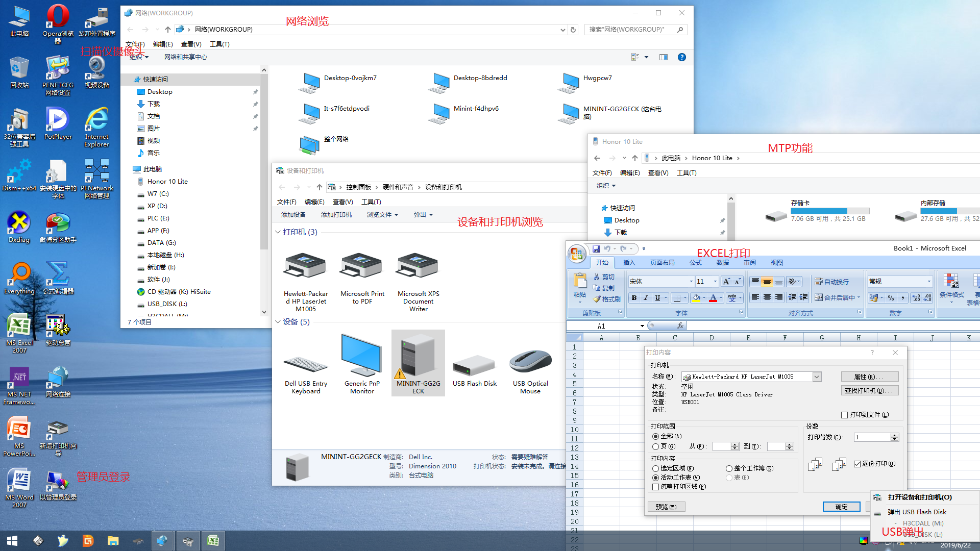Click 弹出 USB Flash Disk in tray menu
Viewport: 980px width, 551px height.
pos(917,512)
